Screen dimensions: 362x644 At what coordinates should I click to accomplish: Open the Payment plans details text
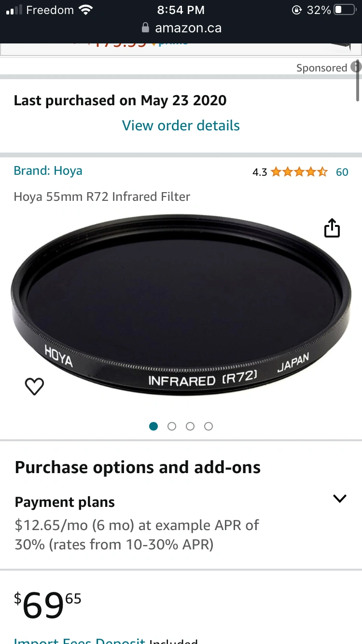point(137,534)
